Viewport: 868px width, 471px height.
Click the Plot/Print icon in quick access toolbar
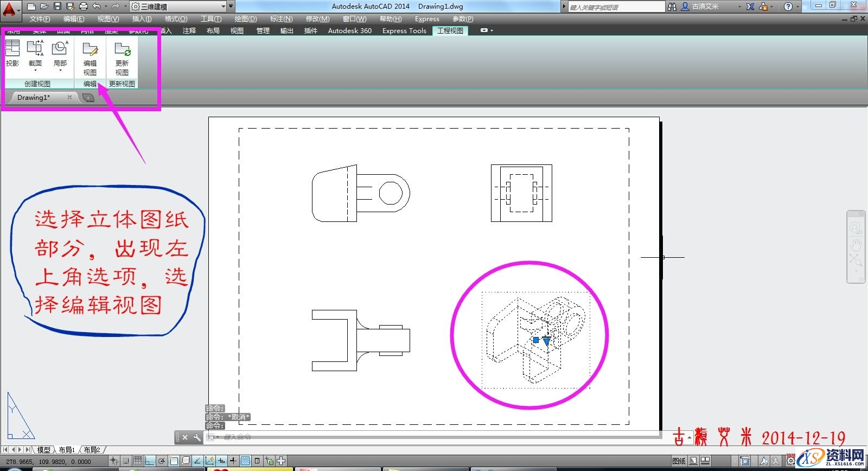click(x=83, y=7)
